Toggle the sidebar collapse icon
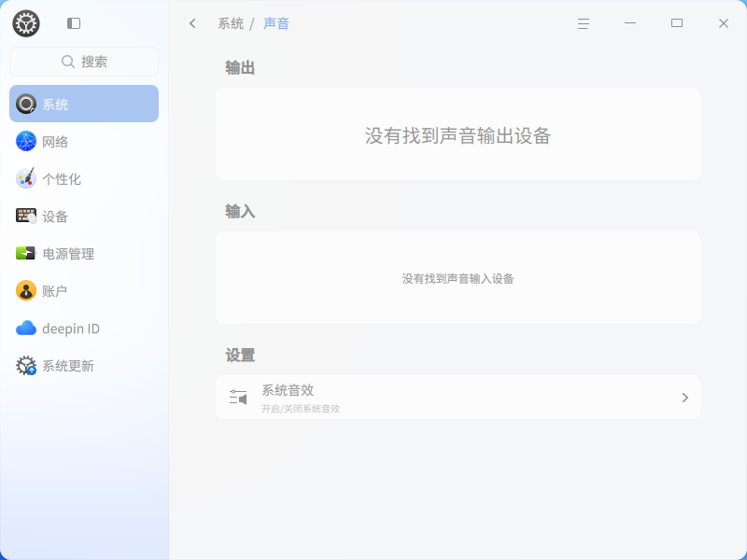The width and height of the screenshot is (747, 560). pos(74,23)
